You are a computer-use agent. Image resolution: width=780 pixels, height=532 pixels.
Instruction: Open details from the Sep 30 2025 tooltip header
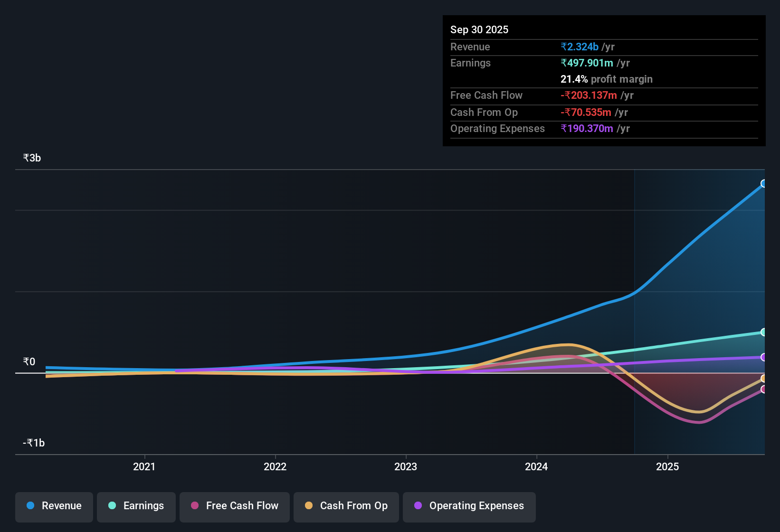(479, 29)
